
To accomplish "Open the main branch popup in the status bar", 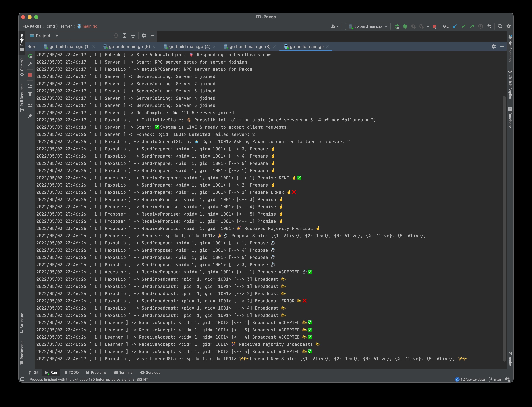I will pos(496,379).
